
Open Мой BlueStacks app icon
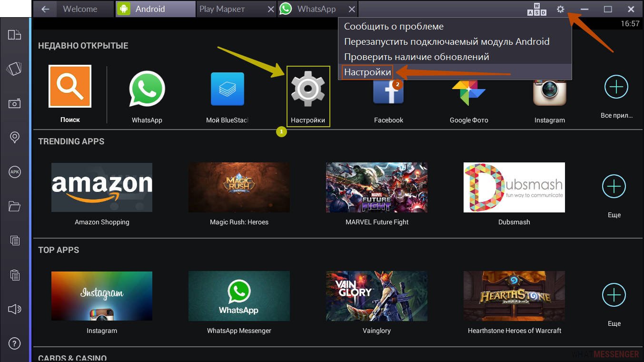coord(228,89)
